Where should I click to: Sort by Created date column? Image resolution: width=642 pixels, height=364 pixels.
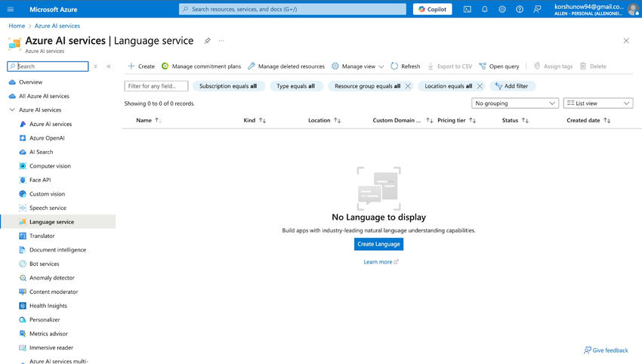pyautogui.click(x=588, y=120)
